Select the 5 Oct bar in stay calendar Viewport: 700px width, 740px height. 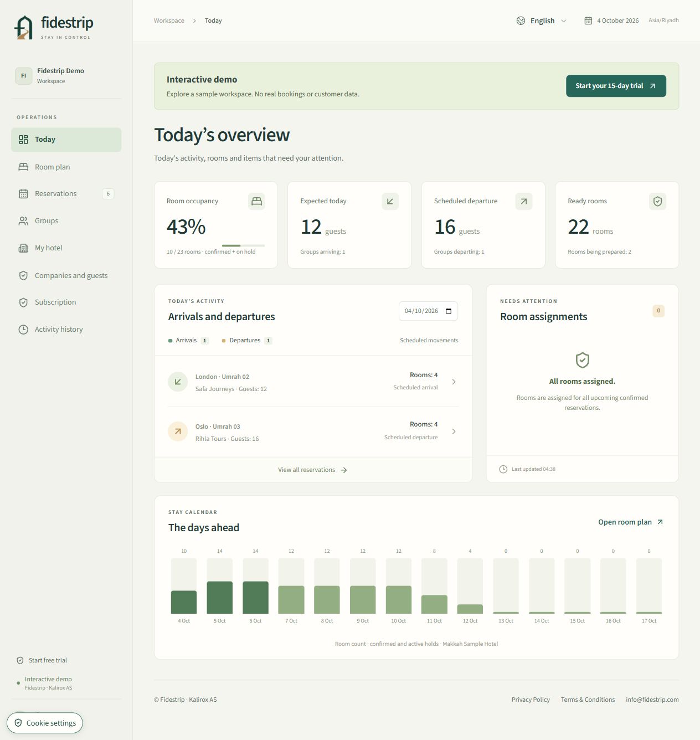(220, 586)
